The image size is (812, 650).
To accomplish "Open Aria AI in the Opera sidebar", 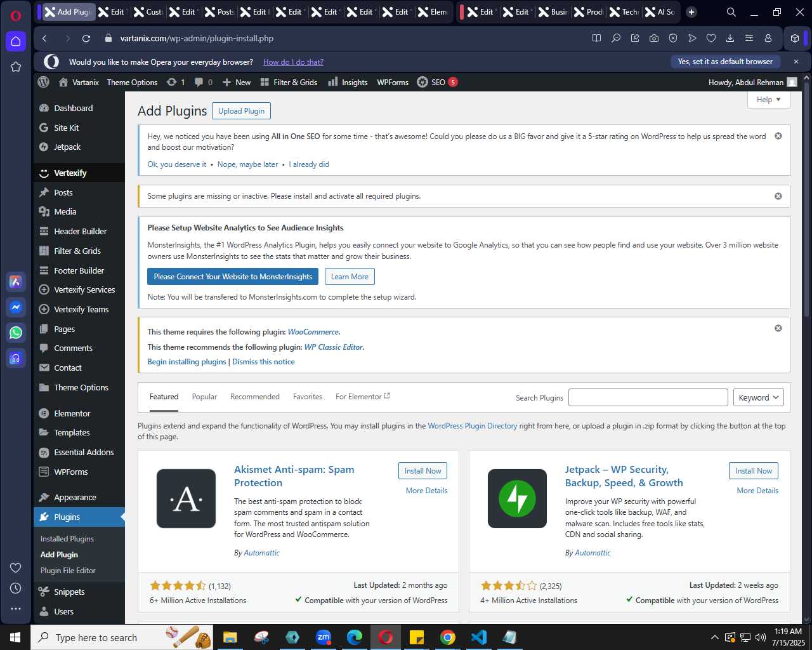I will coord(16,282).
